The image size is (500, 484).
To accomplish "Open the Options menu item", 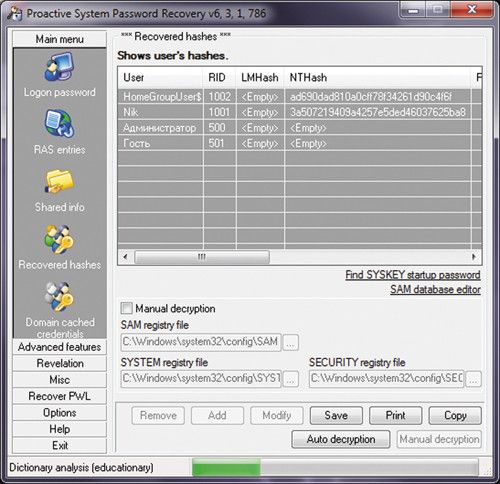I will pyautogui.click(x=59, y=413).
